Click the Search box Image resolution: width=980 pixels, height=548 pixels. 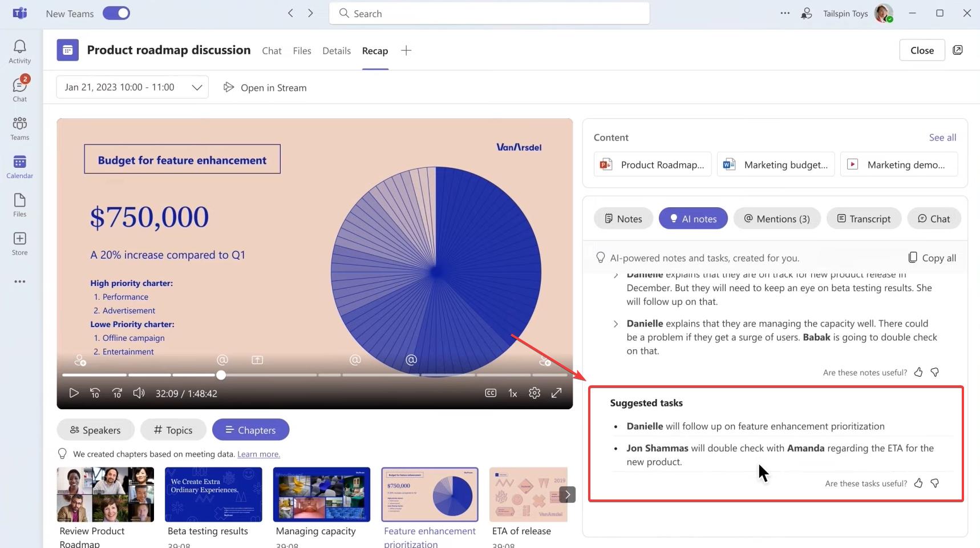[x=489, y=13]
